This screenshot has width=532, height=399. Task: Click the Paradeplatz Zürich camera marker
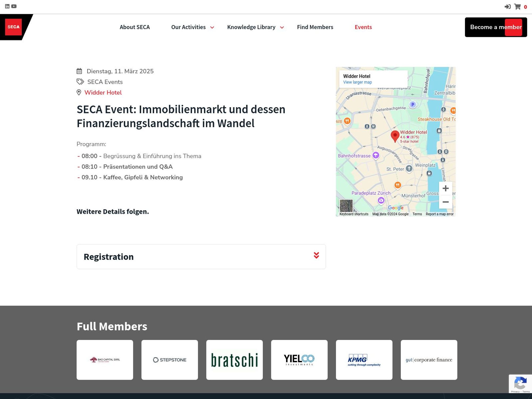pos(381,200)
